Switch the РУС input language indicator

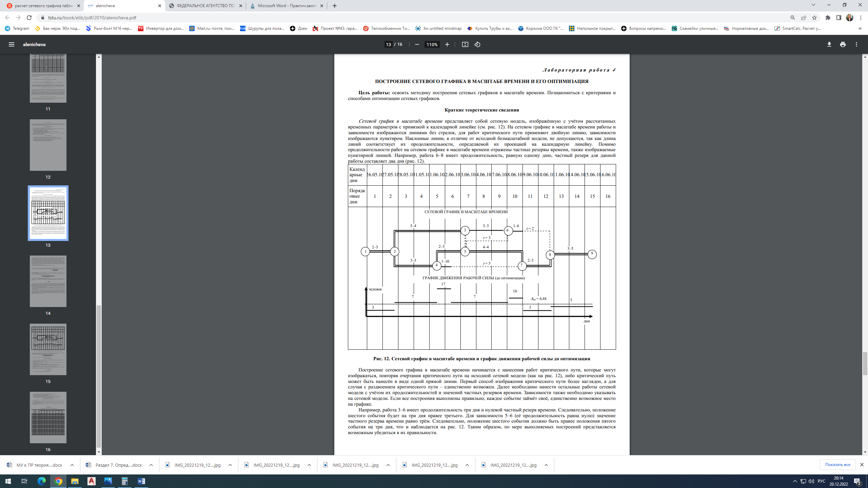[822, 481]
